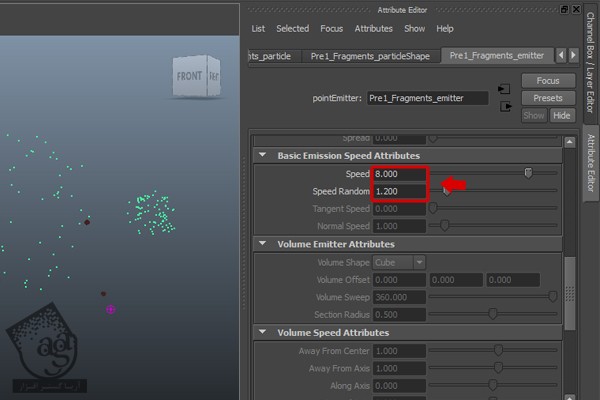This screenshot has width=600, height=400.
Task: Collapse Volume Emitter Attributes section
Action: [x=262, y=243]
